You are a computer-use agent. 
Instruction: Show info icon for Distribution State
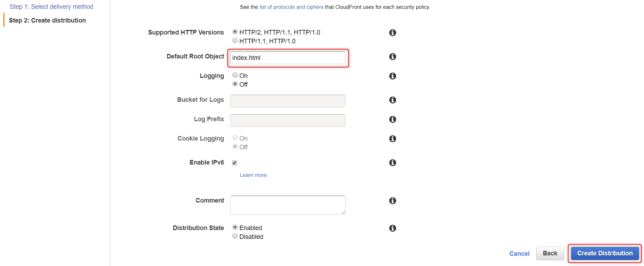(x=393, y=228)
